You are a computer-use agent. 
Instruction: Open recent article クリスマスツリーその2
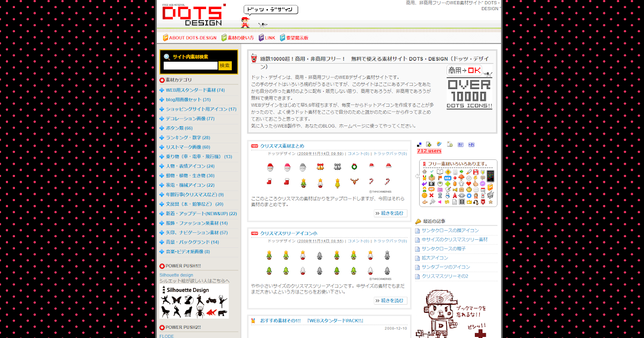(x=445, y=276)
